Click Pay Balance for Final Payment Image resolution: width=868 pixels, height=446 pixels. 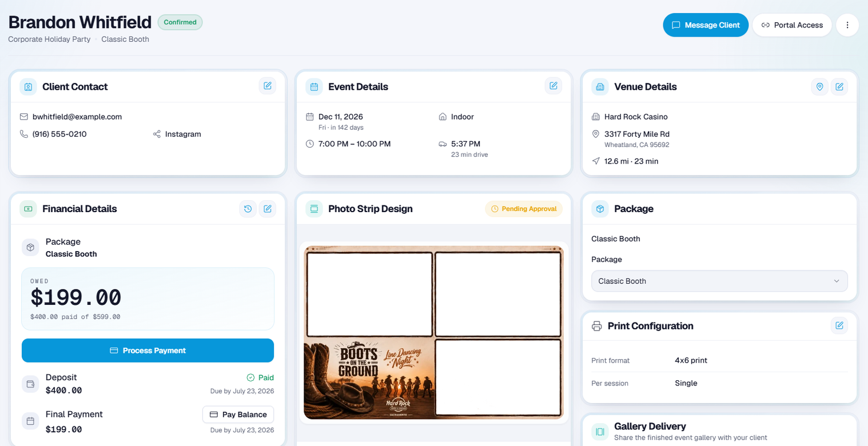(238, 415)
